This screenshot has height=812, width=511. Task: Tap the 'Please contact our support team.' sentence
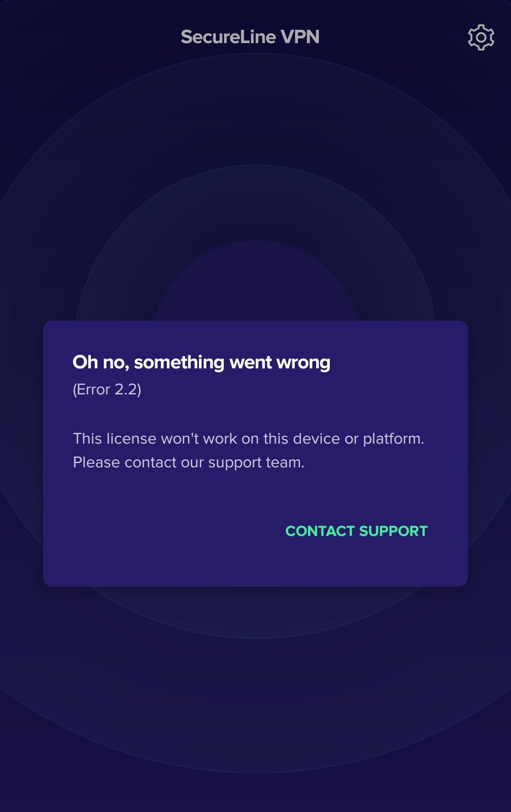(x=188, y=462)
